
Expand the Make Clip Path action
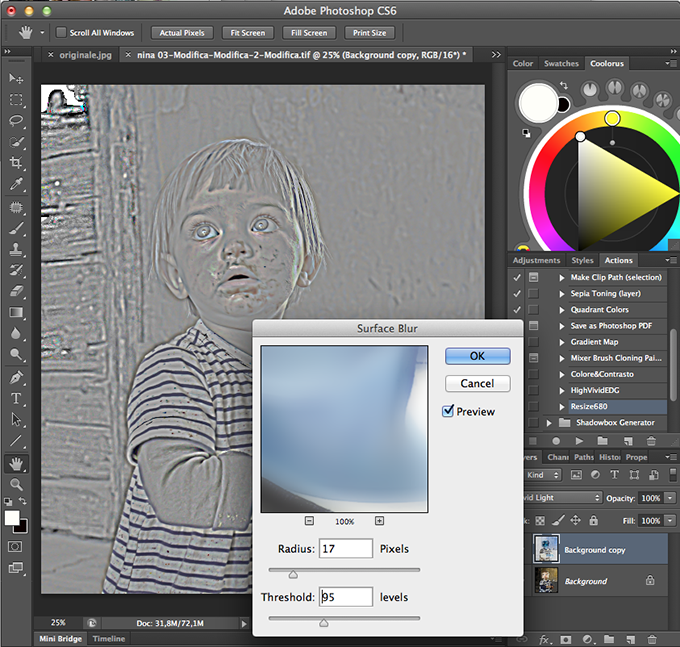(x=562, y=278)
